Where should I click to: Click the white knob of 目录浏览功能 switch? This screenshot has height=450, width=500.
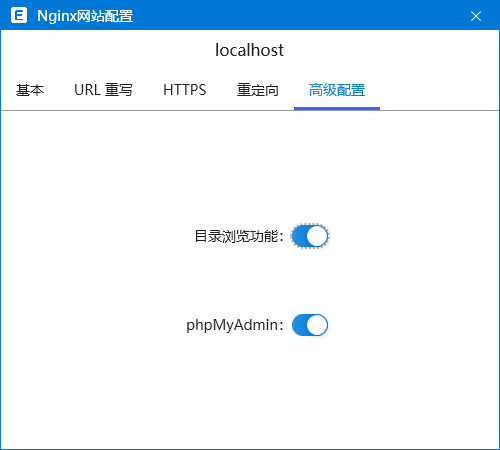[x=317, y=236]
